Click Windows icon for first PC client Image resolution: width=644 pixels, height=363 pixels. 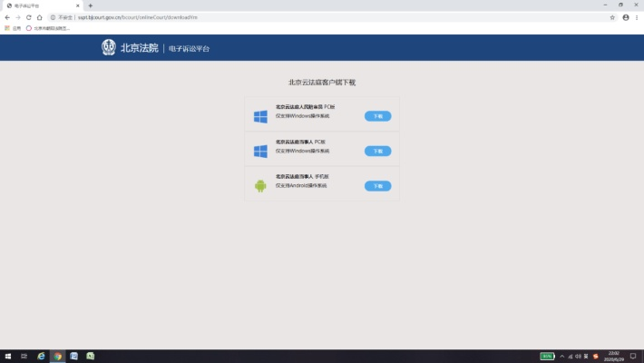[260, 116]
